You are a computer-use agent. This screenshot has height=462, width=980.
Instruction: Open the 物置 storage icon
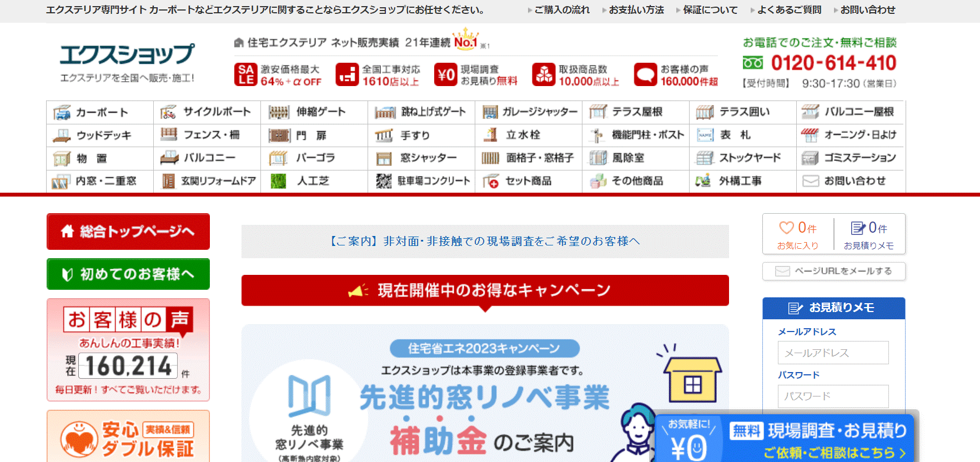[x=62, y=159]
